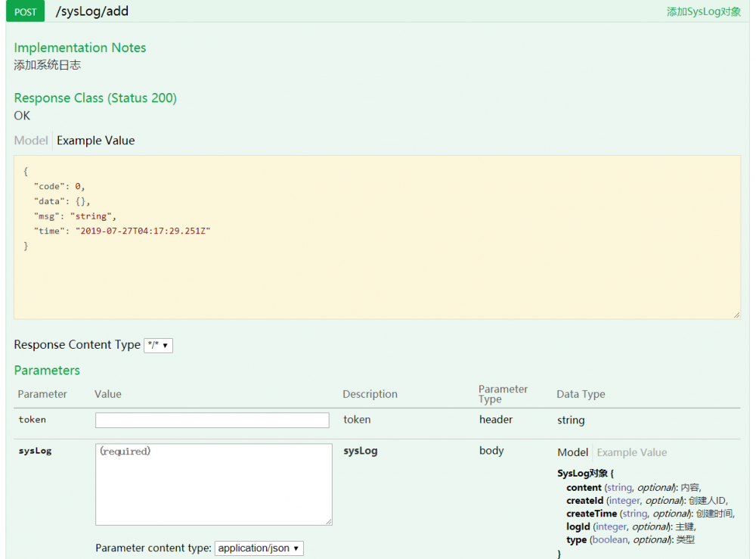This screenshot has height=559, width=756.
Task: Open the Parameter content type dropdown
Action: 259,548
